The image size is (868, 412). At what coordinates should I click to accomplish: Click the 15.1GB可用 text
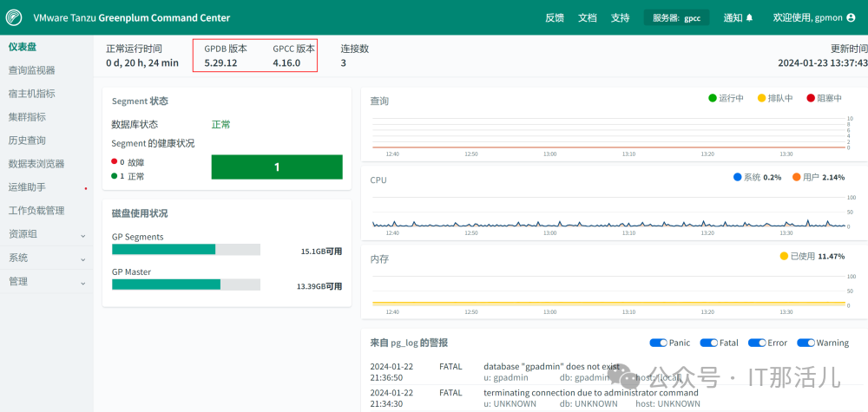(x=322, y=251)
